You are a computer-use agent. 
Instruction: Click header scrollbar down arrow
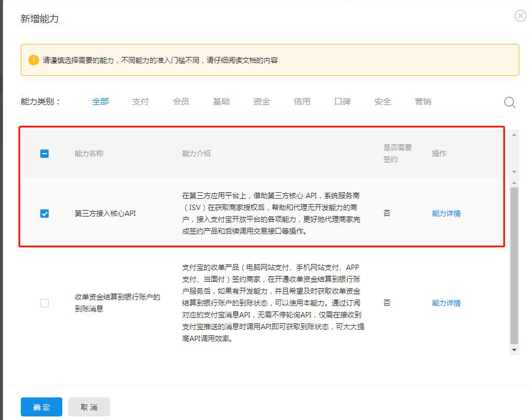tap(514, 172)
